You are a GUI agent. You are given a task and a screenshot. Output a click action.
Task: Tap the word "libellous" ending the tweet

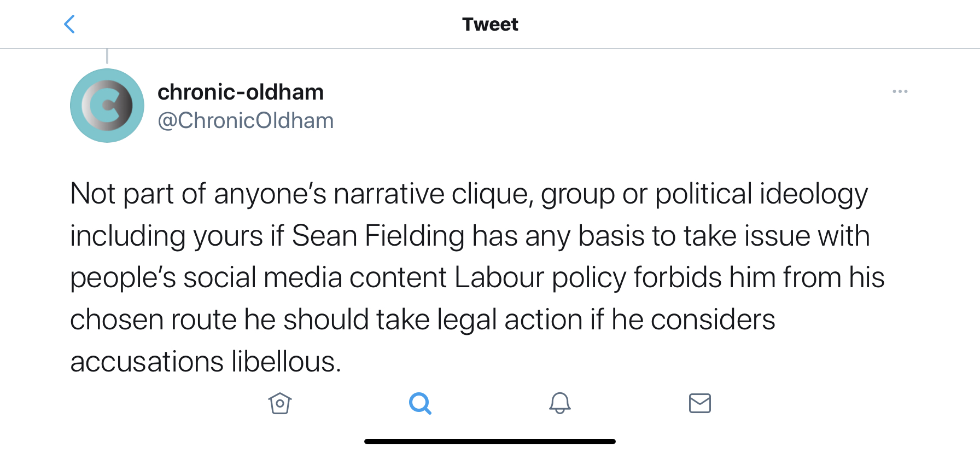(x=285, y=362)
